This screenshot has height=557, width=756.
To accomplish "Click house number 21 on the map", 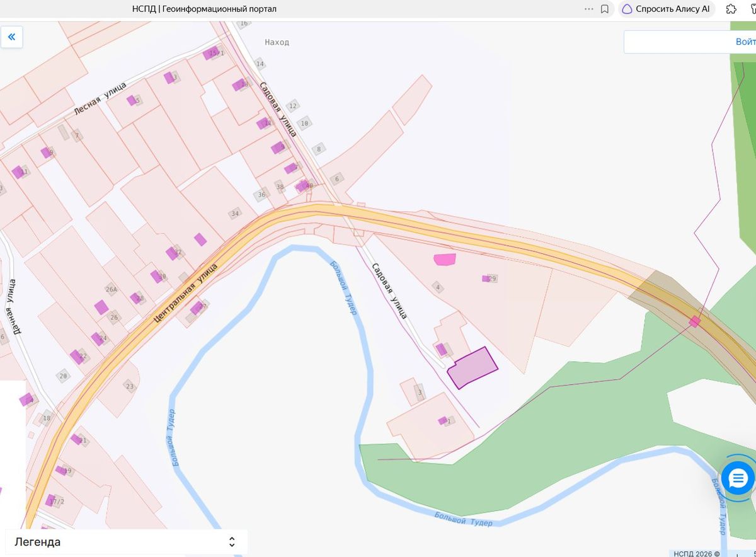I will (83, 440).
